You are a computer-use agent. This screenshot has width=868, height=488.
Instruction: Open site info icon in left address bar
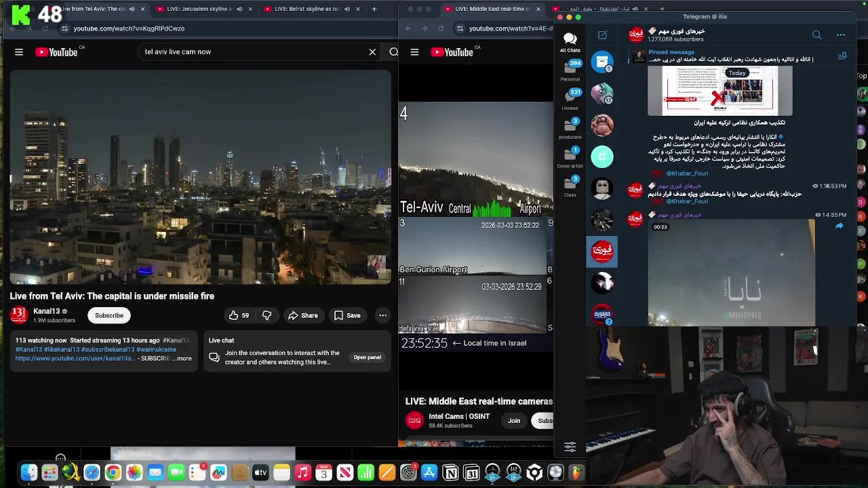[64, 28]
